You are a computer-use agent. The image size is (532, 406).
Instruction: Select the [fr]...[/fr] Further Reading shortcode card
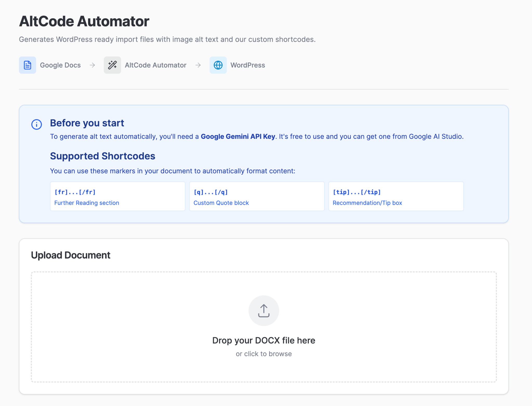point(117,196)
